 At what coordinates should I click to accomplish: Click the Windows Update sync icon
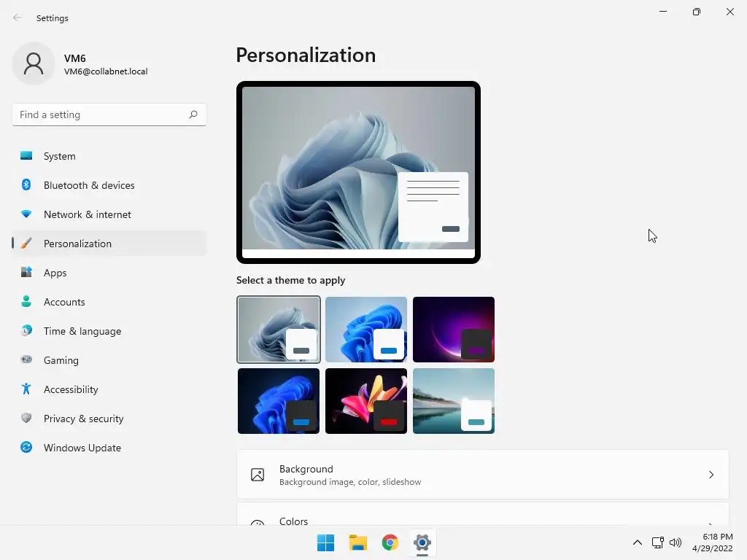click(26, 447)
